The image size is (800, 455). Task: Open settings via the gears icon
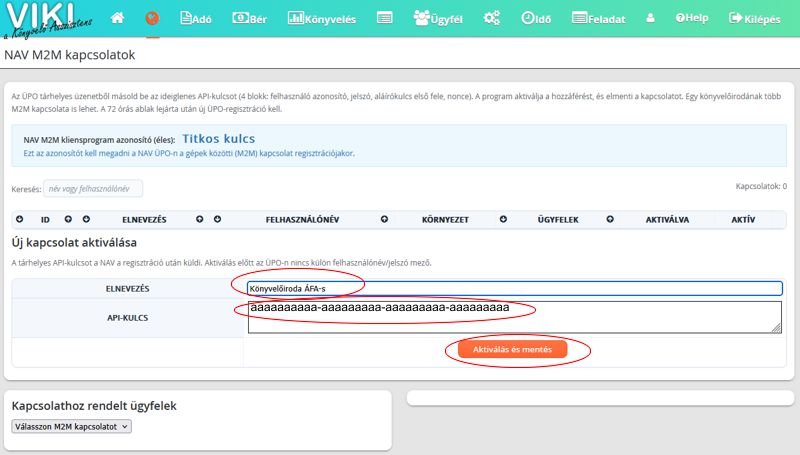point(492,18)
